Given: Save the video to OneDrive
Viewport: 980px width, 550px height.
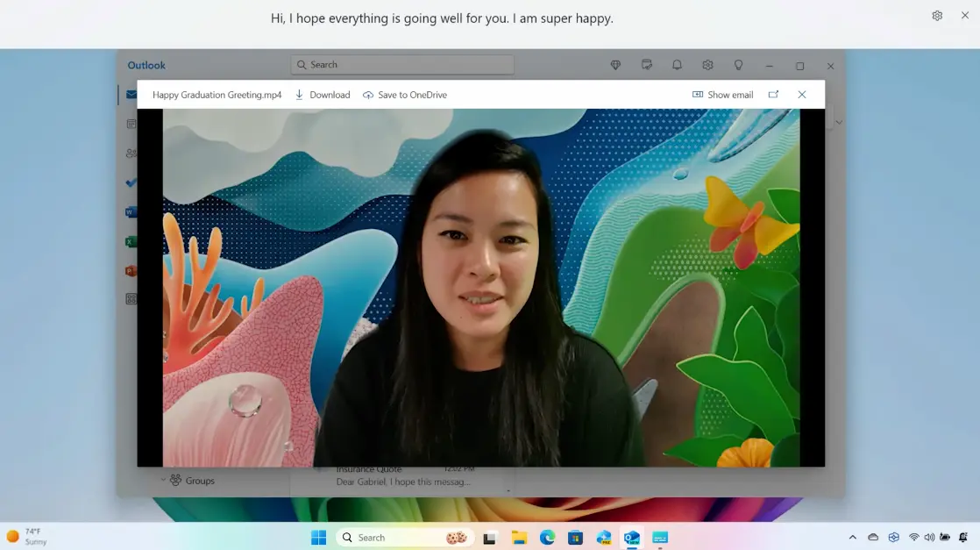Looking at the screenshot, I should 405,95.
